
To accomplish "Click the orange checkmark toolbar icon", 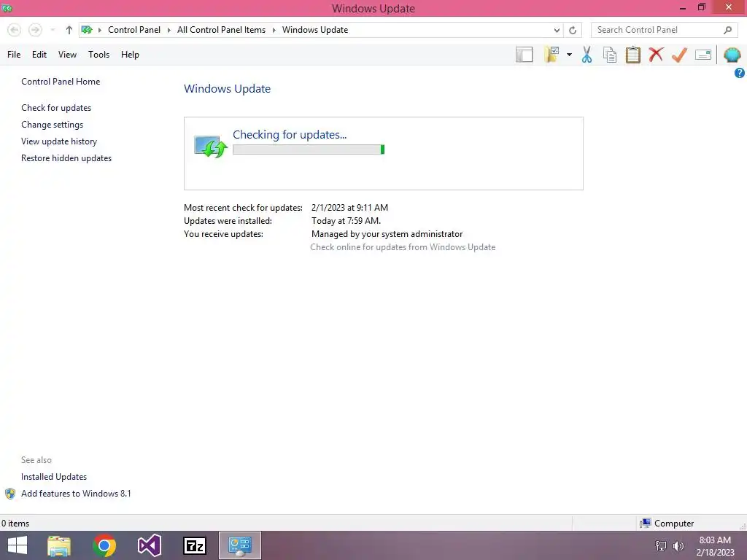I will pyautogui.click(x=679, y=55).
